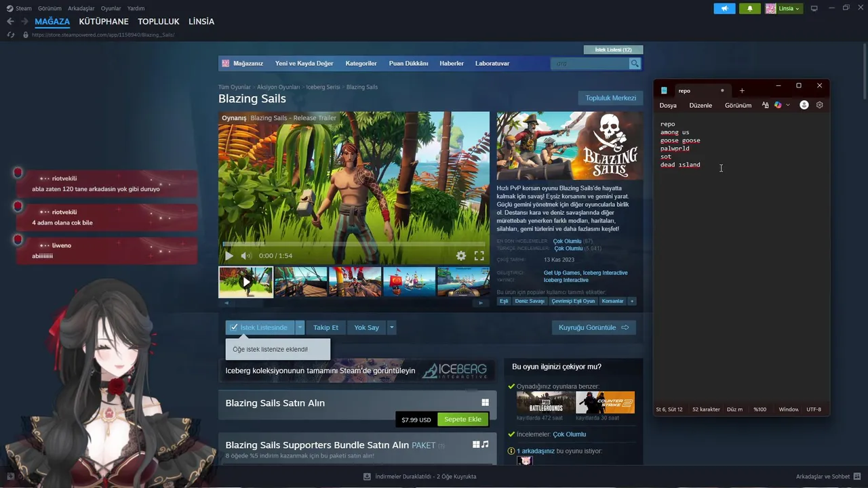Open the Topluluk Merkezi button

[610, 98]
